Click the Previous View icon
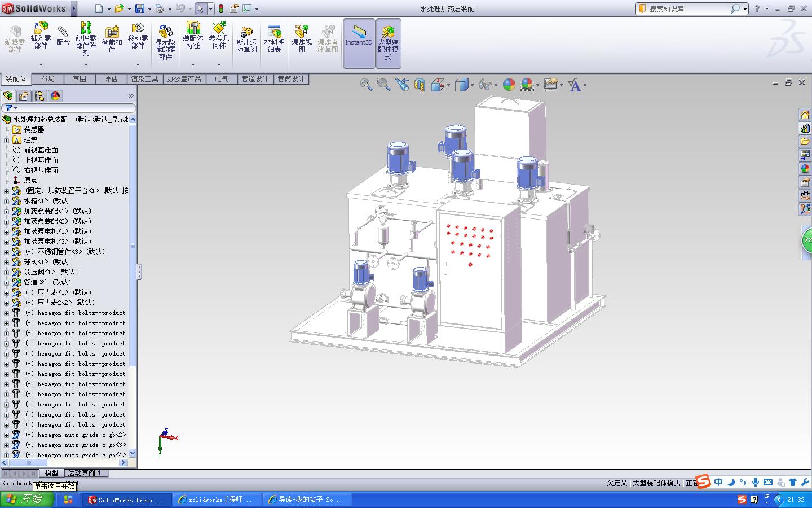The height and width of the screenshot is (508, 812). pyautogui.click(x=401, y=85)
